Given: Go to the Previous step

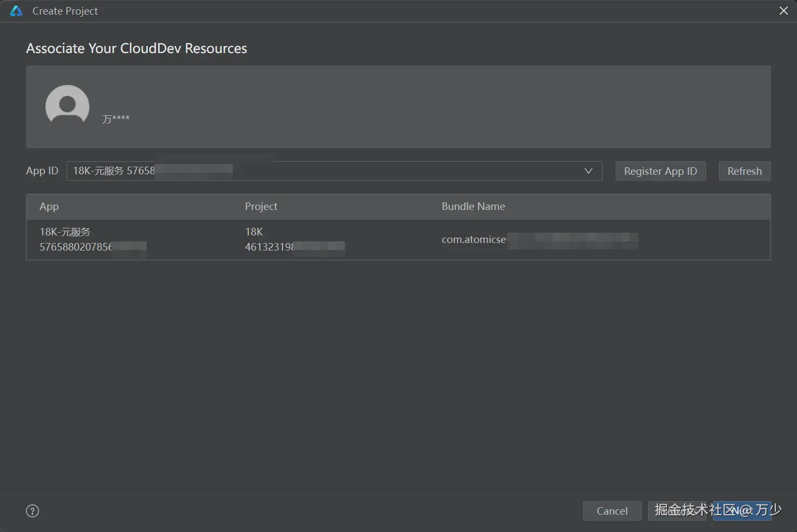Looking at the screenshot, I should tap(678, 511).
